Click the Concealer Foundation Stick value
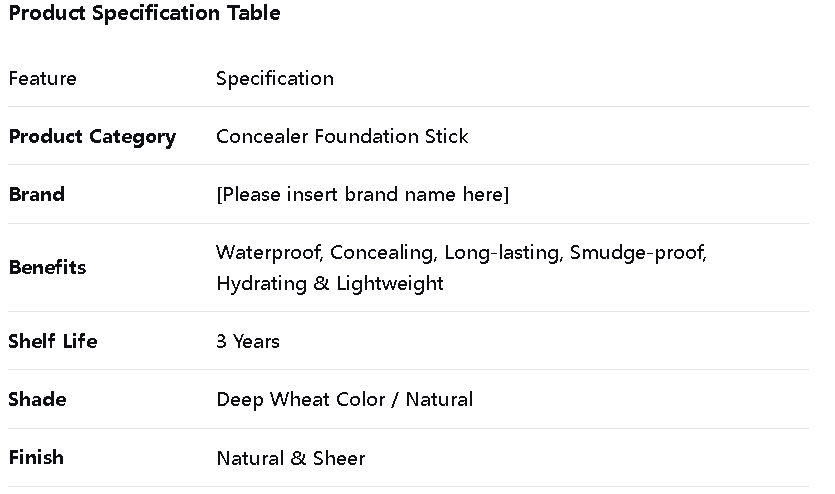The height and width of the screenshot is (494, 835). tap(342, 136)
